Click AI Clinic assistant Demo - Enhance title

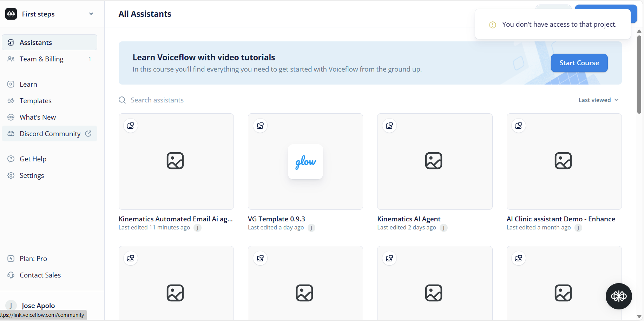(561, 219)
